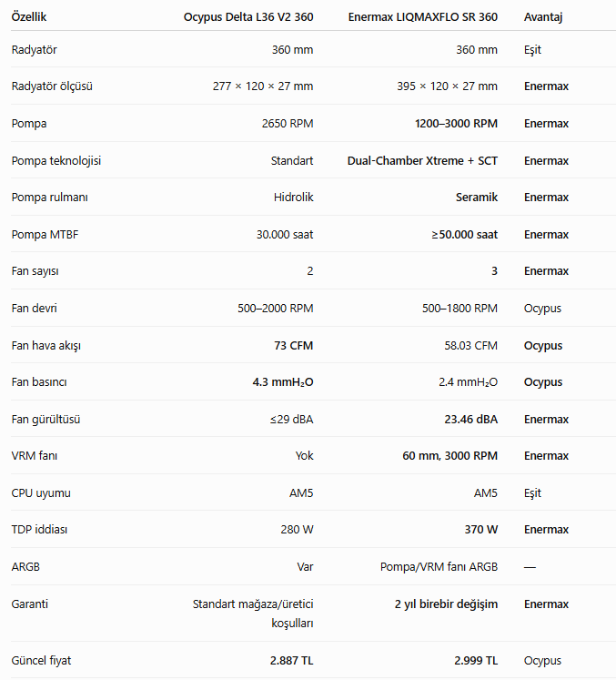Click the 2.999 TL price cell
Viewport: 616px width, 680px height.
pos(476,661)
